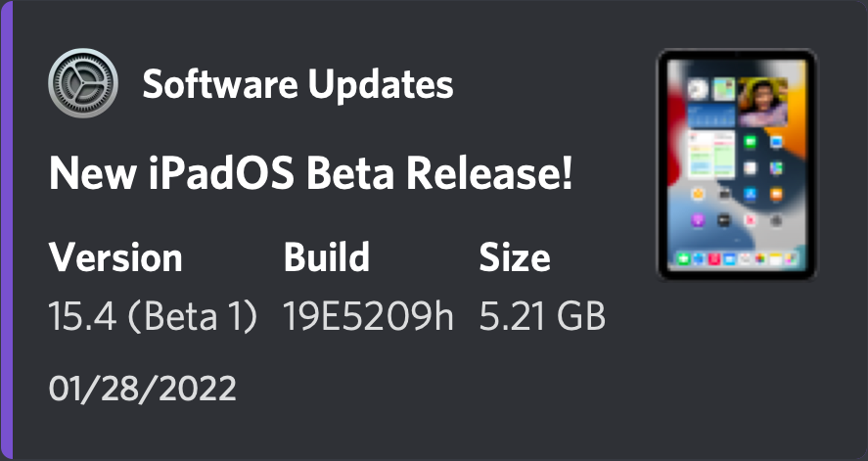Viewport: 868px width, 461px height.
Task: Select the 5.21 GB size value
Action: click(542, 316)
